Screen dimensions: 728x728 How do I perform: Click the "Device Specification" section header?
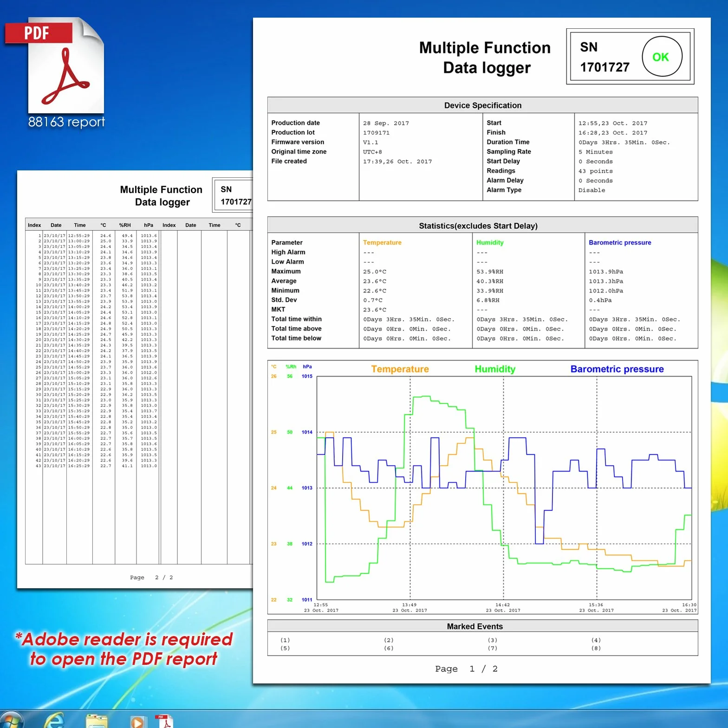(483, 105)
